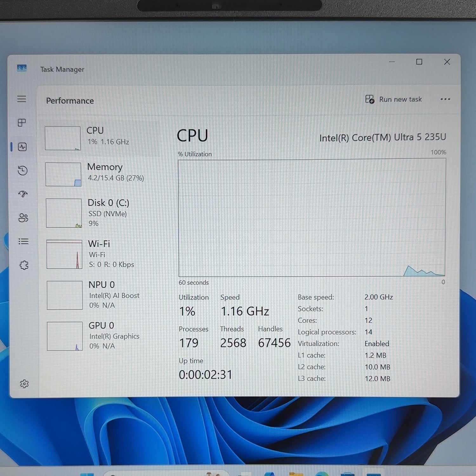Viewport: 476px width, 476px height.
Task: Open the hamburger navigation menu
Action: 22,99
